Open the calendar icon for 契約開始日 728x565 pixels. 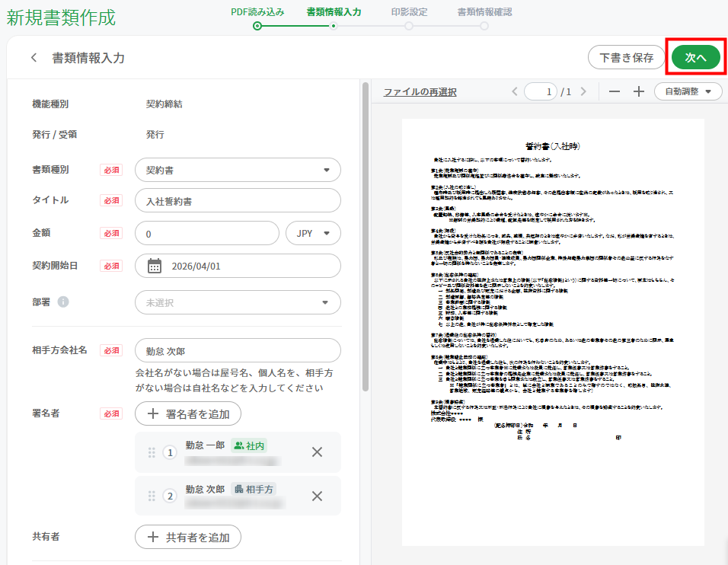[x=155, y=266]
